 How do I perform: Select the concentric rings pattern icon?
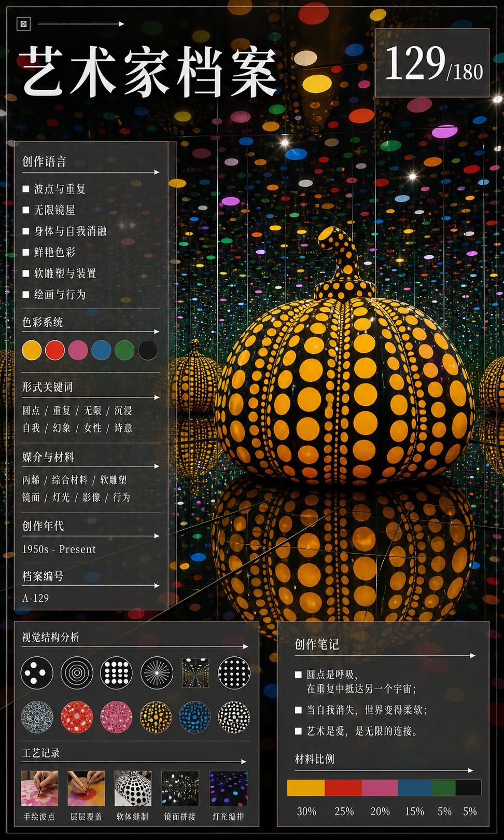click(x=77, y=673)
